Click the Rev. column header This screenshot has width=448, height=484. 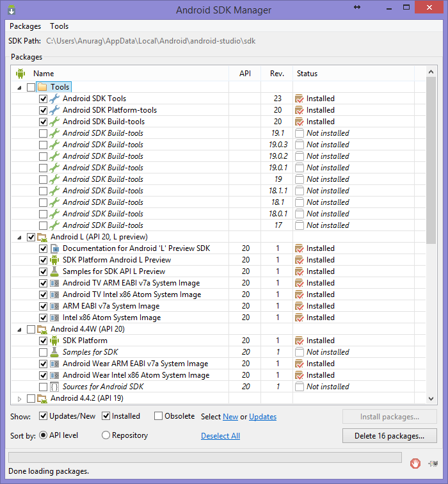[x=276, y=74]
